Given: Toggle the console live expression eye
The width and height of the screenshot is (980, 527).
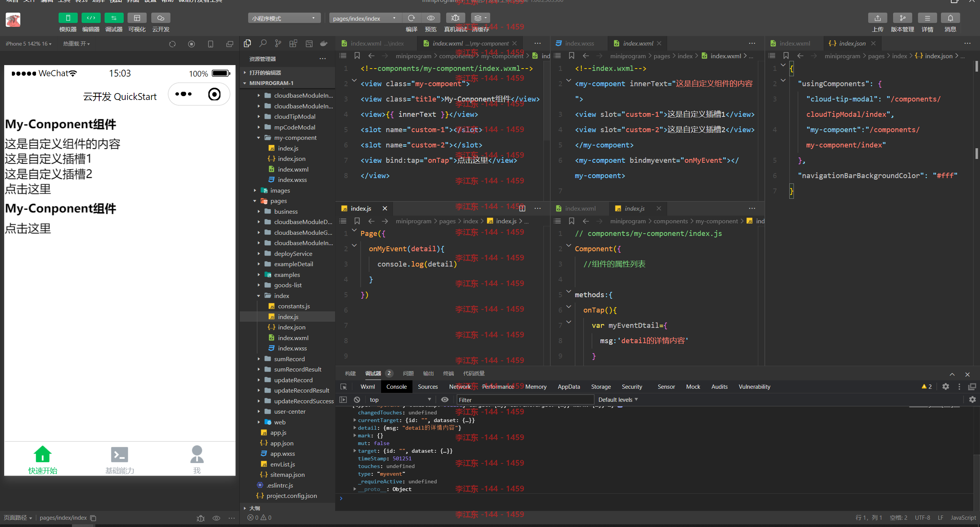Looking at the screenshot, I should (445, 399).
